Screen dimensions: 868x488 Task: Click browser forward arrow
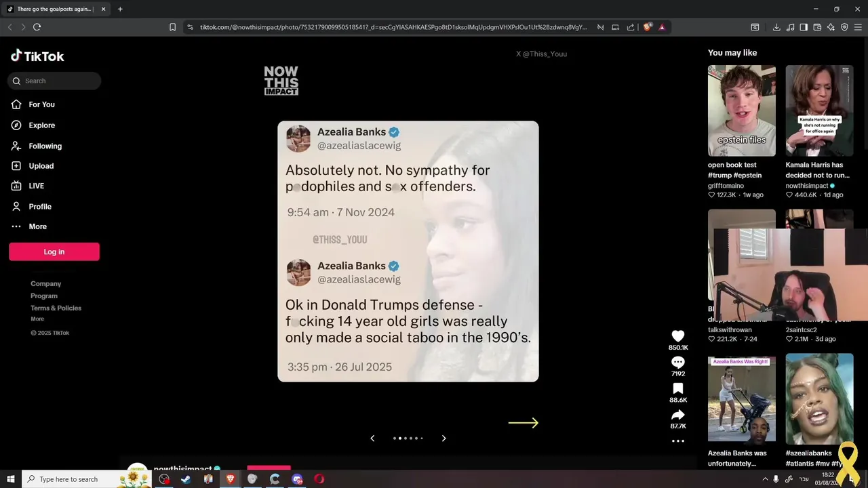[23, 27]
